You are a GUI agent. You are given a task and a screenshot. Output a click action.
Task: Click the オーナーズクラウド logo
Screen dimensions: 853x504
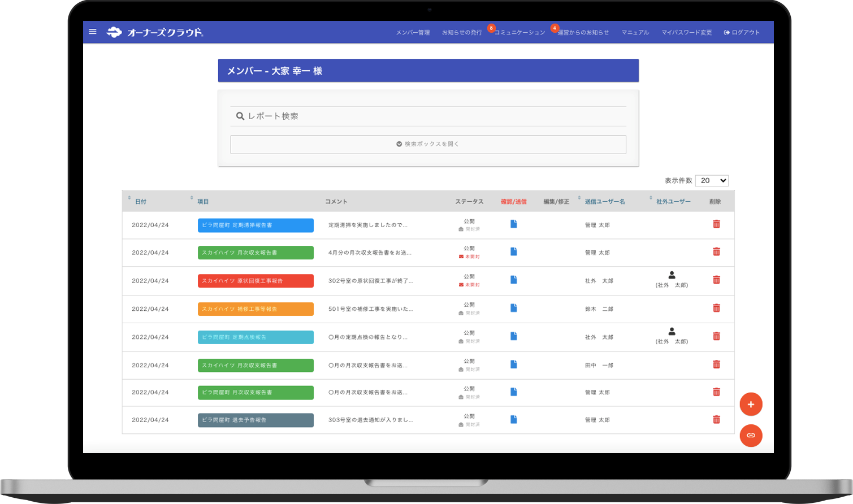point(155,32)
